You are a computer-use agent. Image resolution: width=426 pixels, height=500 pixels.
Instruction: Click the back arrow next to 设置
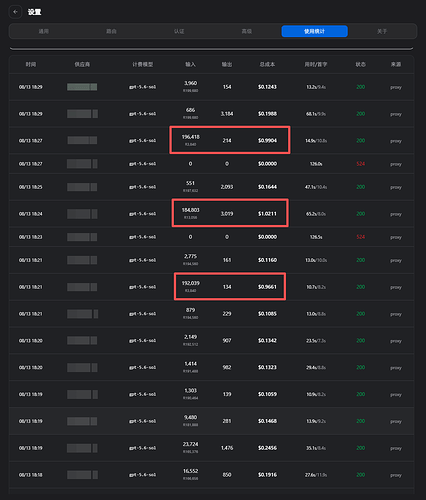point(15,12)
